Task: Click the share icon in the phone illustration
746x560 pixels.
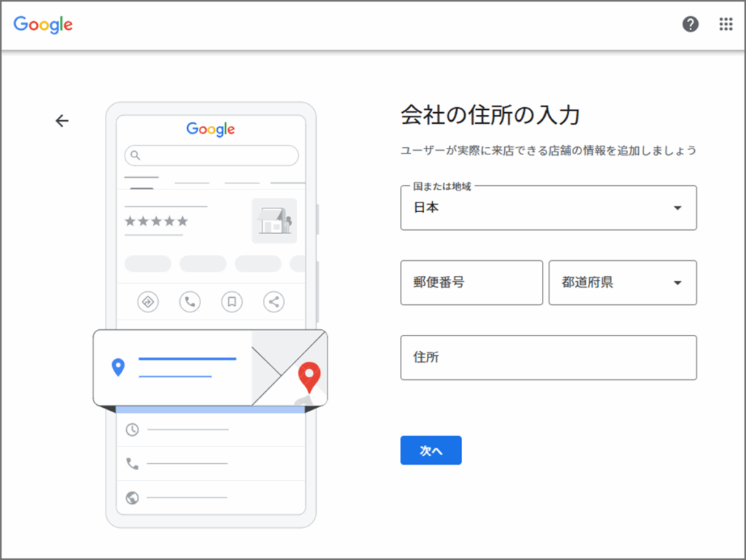Action: (x=273, y=301)
